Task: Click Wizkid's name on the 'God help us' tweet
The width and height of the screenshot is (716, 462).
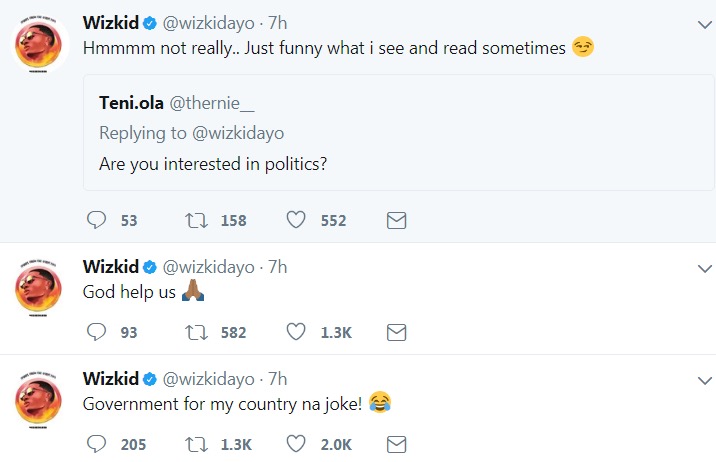Action: click(110, 267)
